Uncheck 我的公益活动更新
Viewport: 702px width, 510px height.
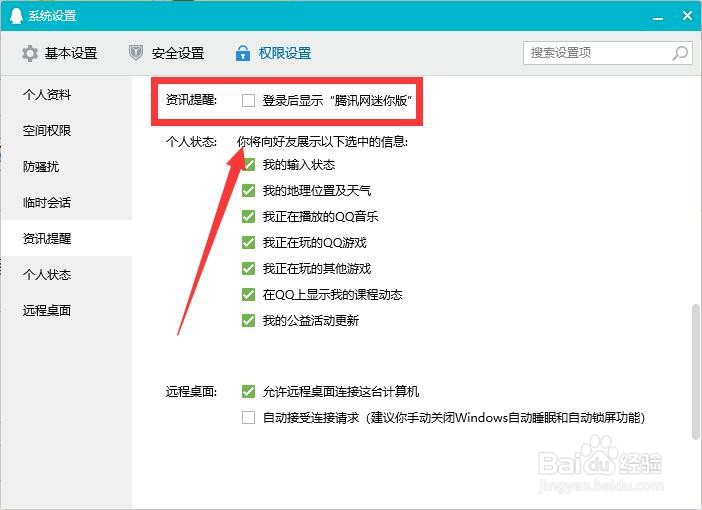coord(248,321)
